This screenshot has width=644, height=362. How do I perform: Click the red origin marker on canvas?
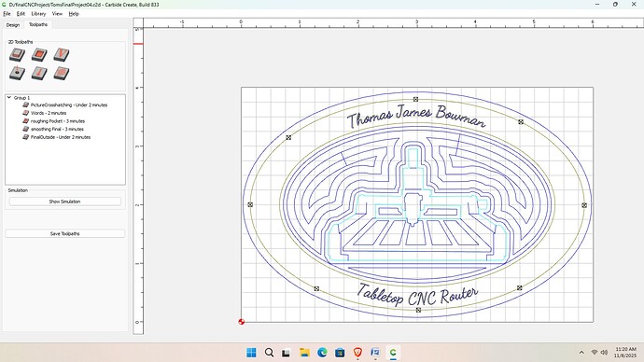242,322
